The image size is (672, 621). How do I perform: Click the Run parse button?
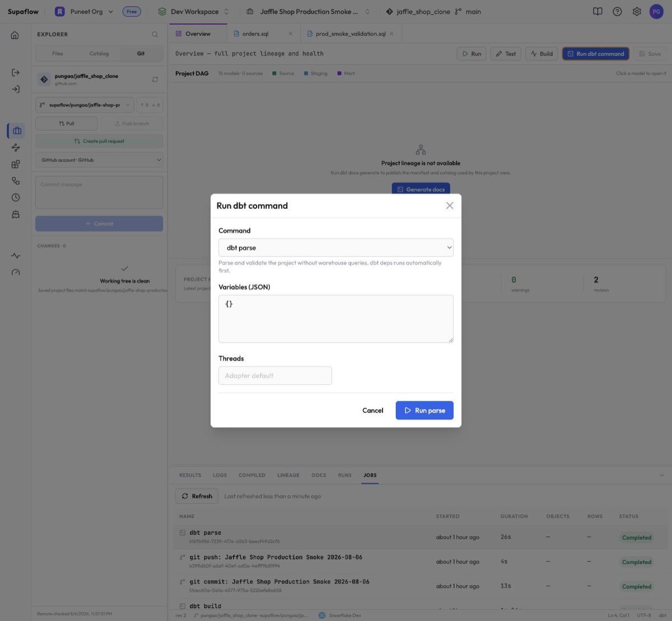tap(424, 410)
